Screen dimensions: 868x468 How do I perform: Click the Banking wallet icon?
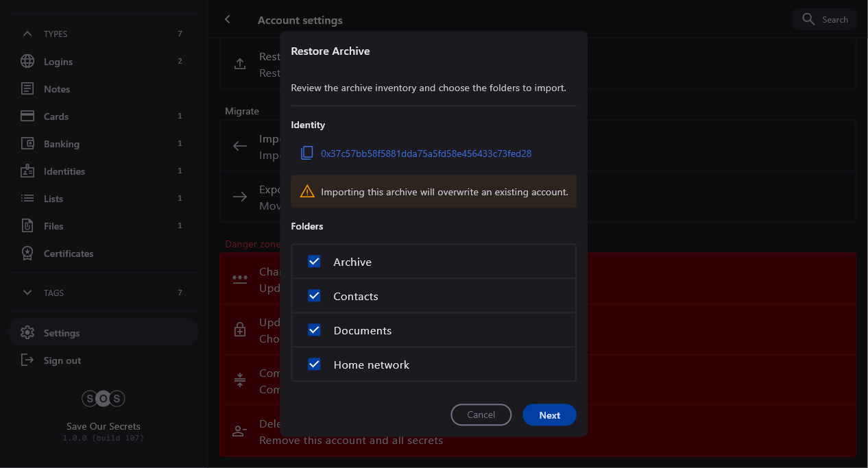click(x=27, y=144)
